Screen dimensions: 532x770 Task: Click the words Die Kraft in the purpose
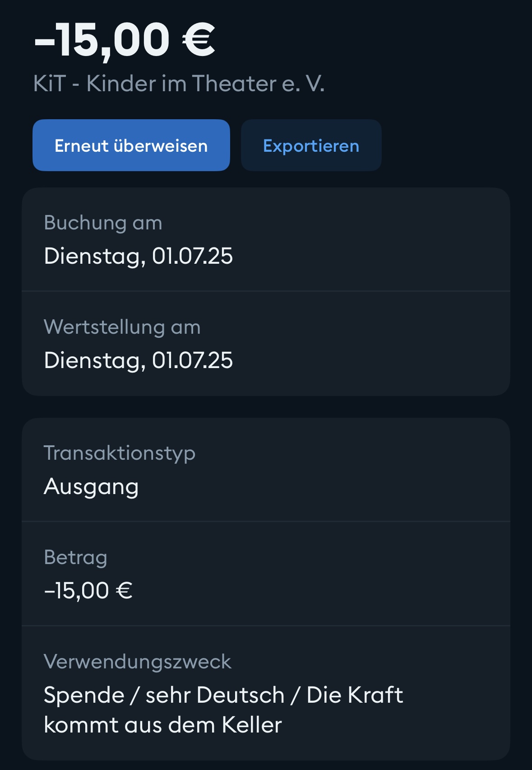coord(355,695)
